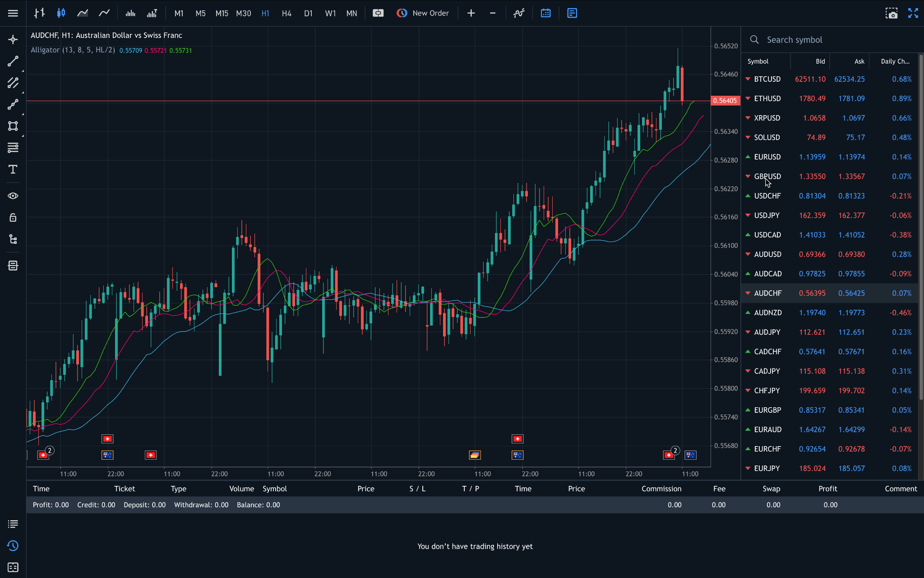Open the hamburger main menu

click(x=13, y=13)
